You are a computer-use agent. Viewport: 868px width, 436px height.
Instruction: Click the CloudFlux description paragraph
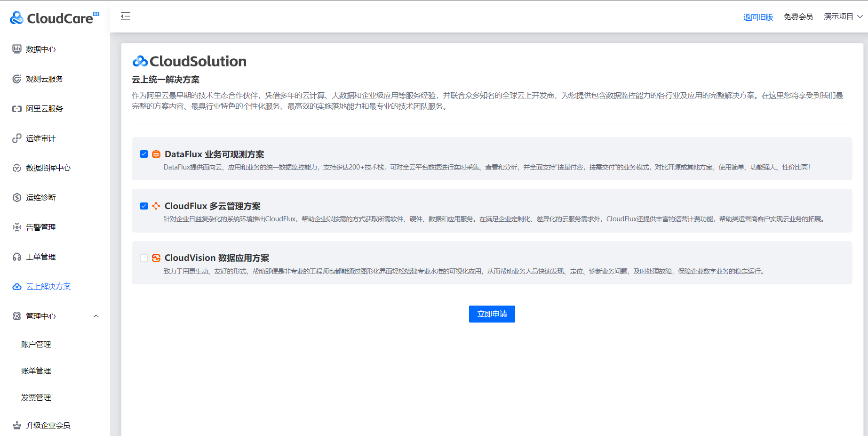click(494, 219)
